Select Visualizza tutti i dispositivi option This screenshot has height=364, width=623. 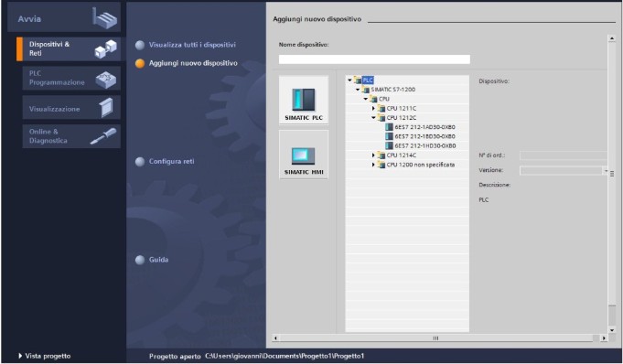[x=186, y=45]
